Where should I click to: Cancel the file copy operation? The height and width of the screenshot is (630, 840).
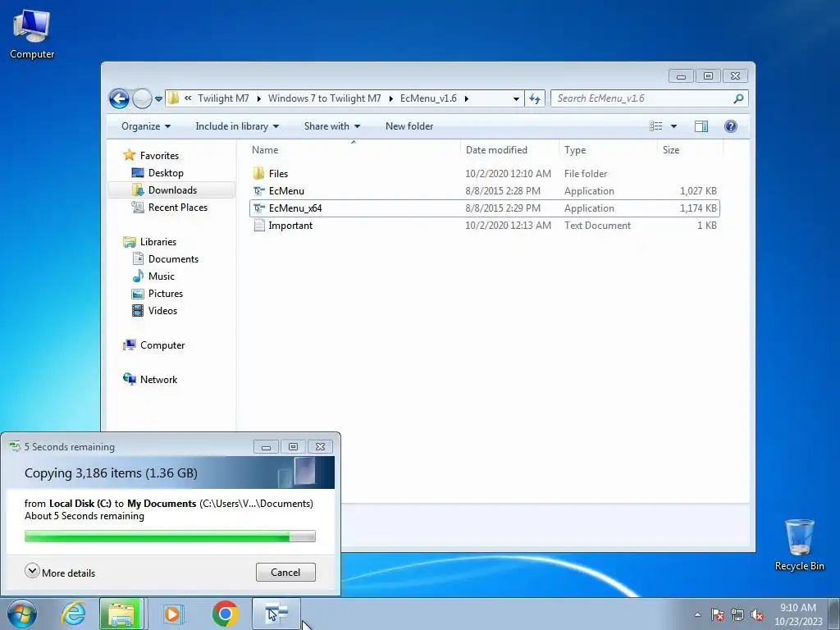point(285,572)
